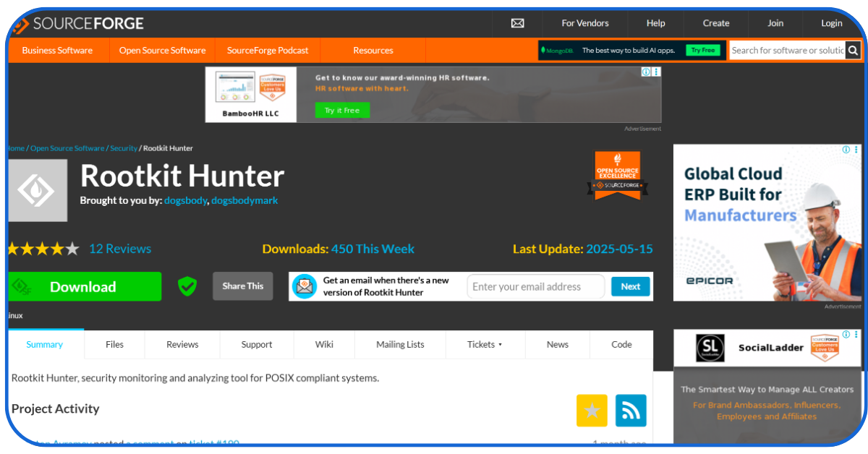Open the envelope mail icon in header
Viewport: 868px width, 454px height.
(517, 23)
